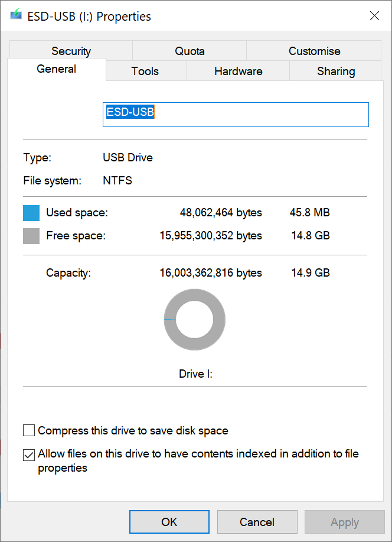
Task: Select the 'USB Drive' type value
Action: (128, 158)
